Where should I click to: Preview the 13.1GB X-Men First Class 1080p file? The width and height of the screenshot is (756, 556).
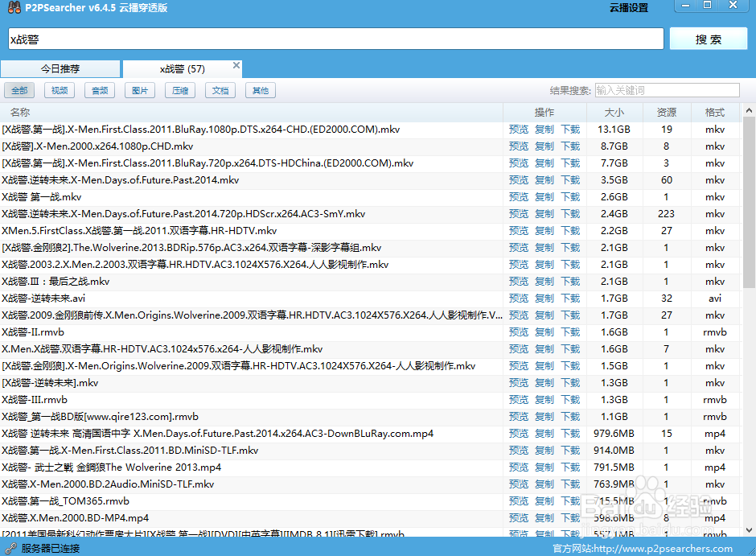pos(518,130)
